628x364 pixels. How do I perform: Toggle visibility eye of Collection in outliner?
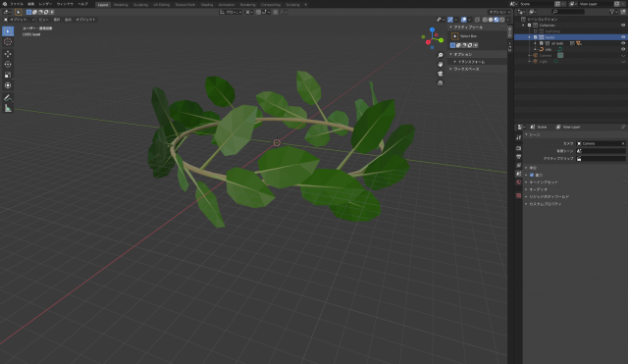click(623, 26)
